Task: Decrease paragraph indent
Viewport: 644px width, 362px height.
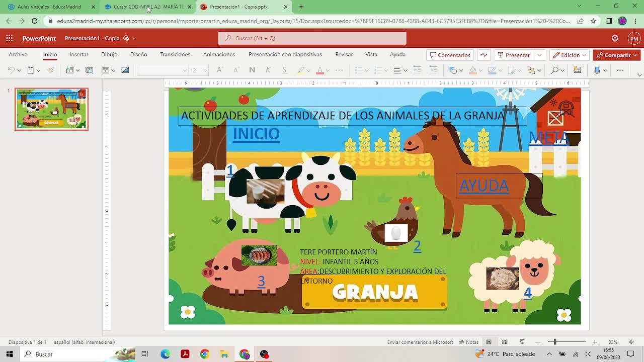Action: (417, 70)
